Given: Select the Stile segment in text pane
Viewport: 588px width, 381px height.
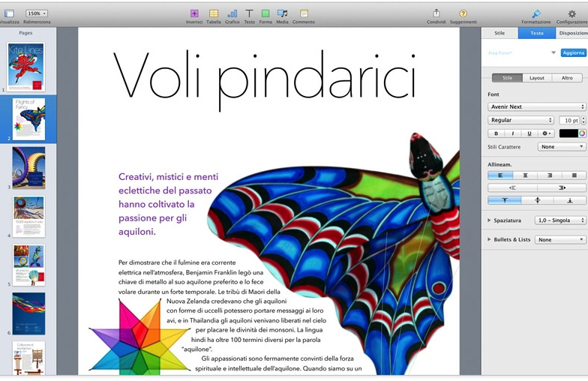Looking at the screenshot, I should 507,78.
